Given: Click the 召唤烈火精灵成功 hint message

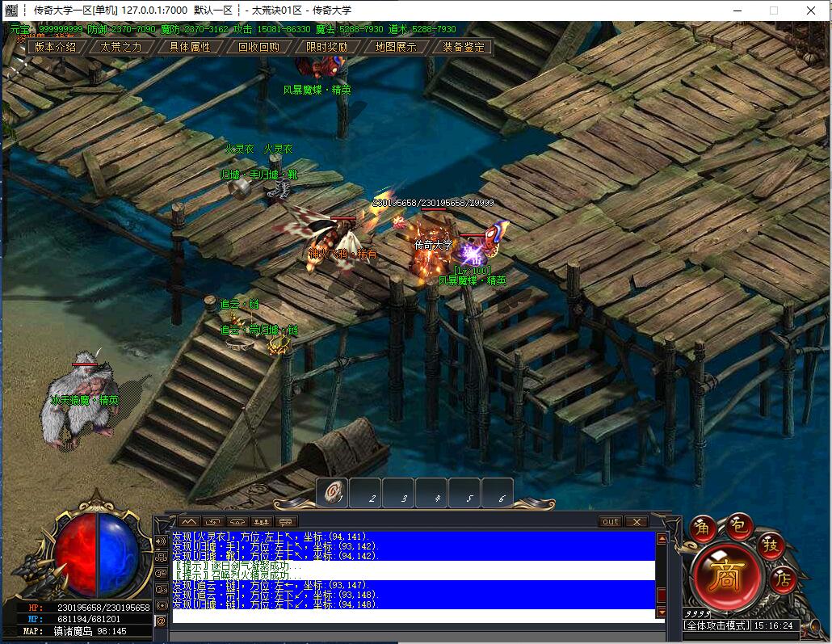Looking at the screenshot, I should point(239,575).
